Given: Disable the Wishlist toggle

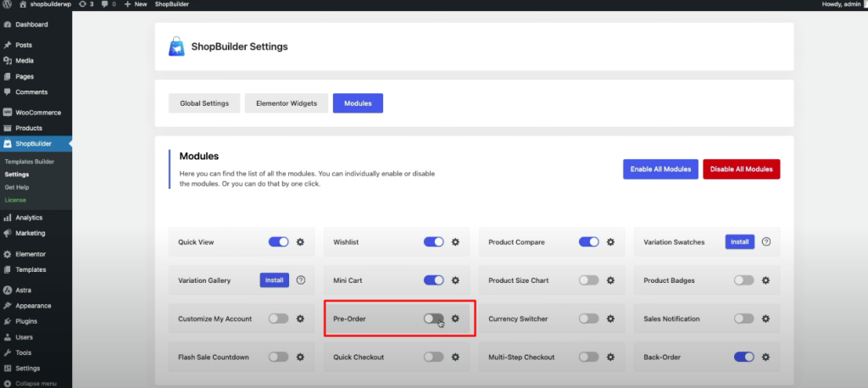Looking at the screenshot, I should pyautogui.click(x=433, y=242).
